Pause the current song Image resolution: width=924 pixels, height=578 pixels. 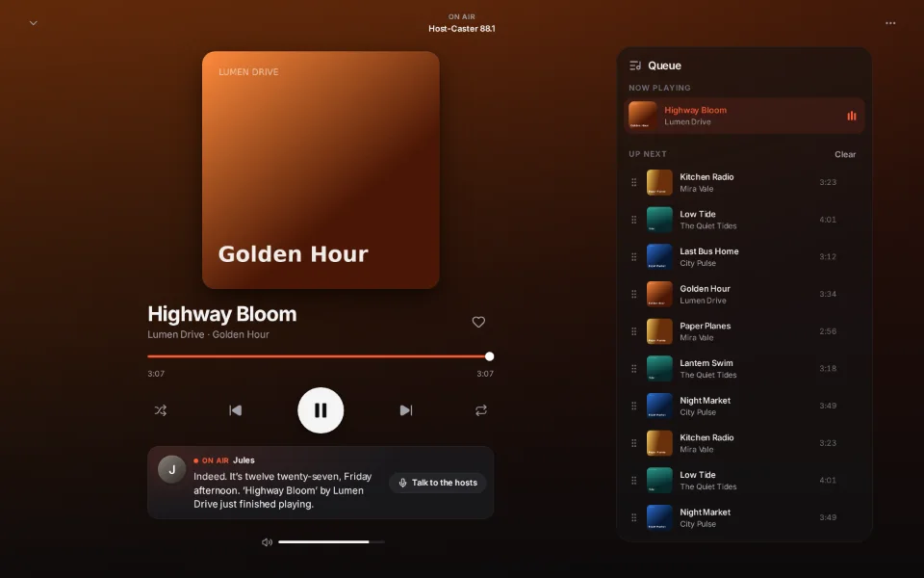point(321,410)
